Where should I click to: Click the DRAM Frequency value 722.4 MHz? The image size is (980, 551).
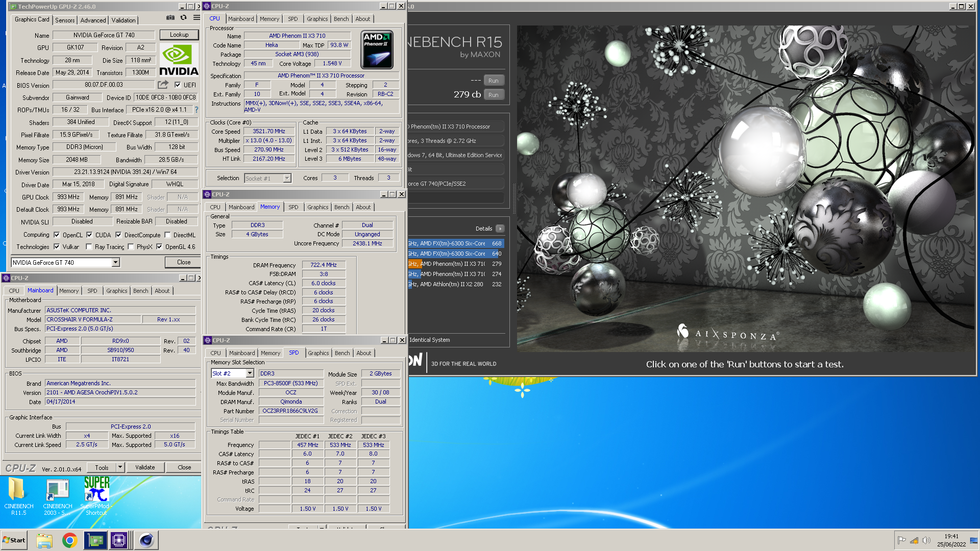tap(324, 265)
